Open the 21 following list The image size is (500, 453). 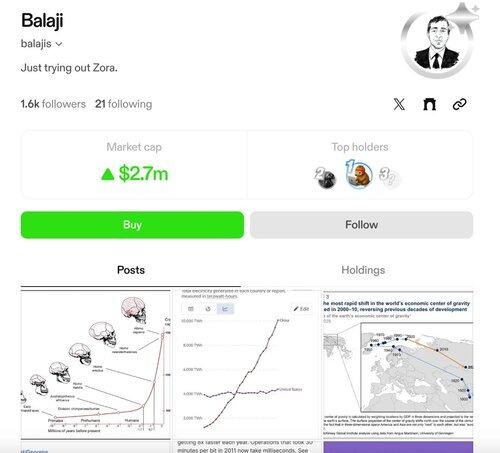(x=123, y=104)
